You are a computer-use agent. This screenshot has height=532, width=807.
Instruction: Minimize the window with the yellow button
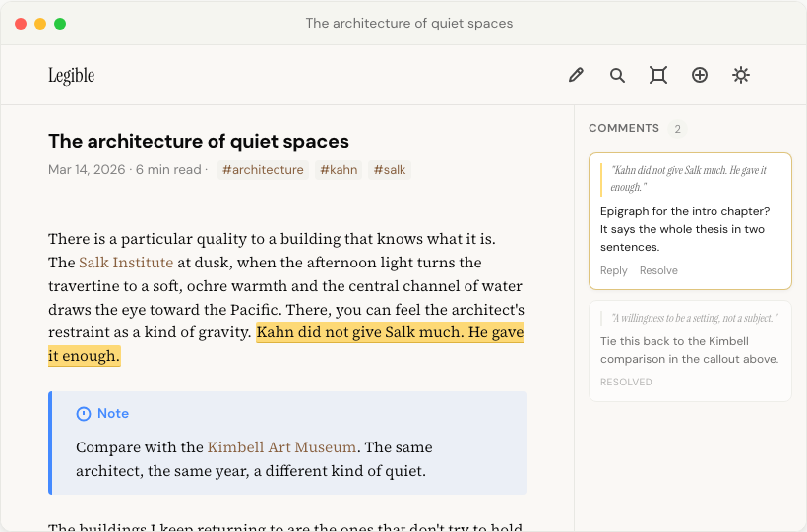pyautogui.click(x=40, y=24)
